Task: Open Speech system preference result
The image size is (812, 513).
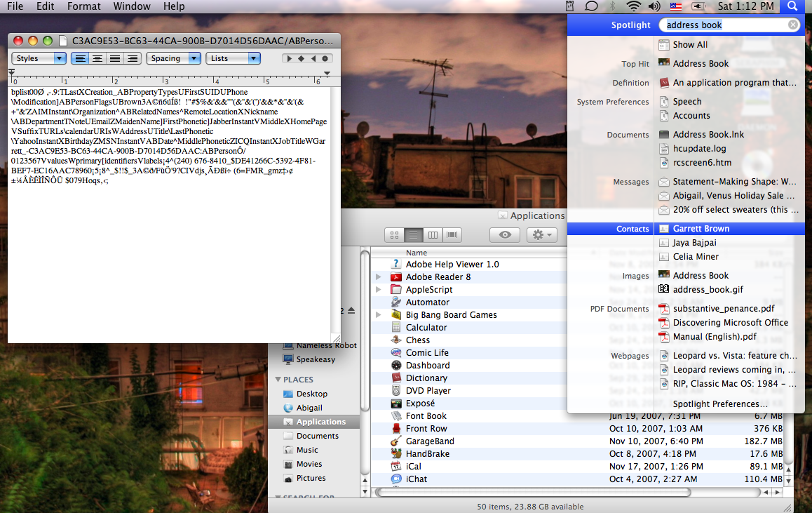Action: tap(679, 102)
